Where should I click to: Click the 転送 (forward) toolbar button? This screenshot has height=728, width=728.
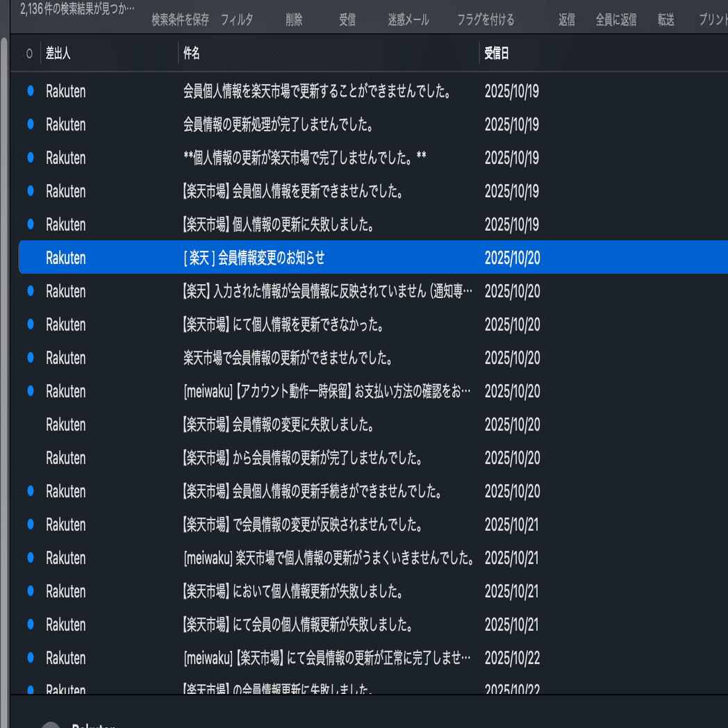[x=665, y=19]
